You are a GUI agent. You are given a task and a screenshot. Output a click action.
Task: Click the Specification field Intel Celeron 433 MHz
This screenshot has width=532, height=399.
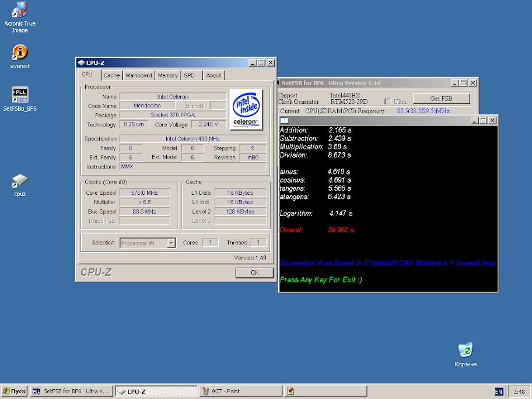193,139
